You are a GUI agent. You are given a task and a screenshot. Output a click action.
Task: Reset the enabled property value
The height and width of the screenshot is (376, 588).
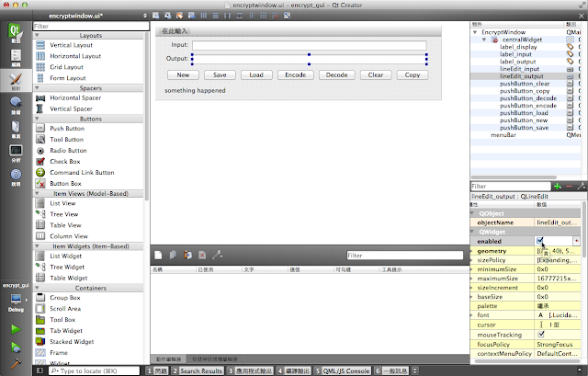(x=576, y=241)
